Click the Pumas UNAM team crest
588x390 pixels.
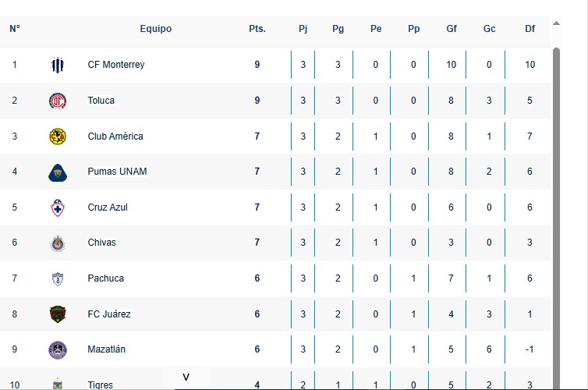[58, 172]
